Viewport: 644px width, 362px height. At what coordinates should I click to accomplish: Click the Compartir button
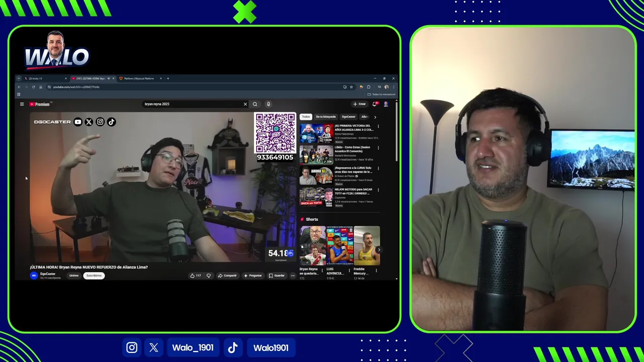pos(227,276)
